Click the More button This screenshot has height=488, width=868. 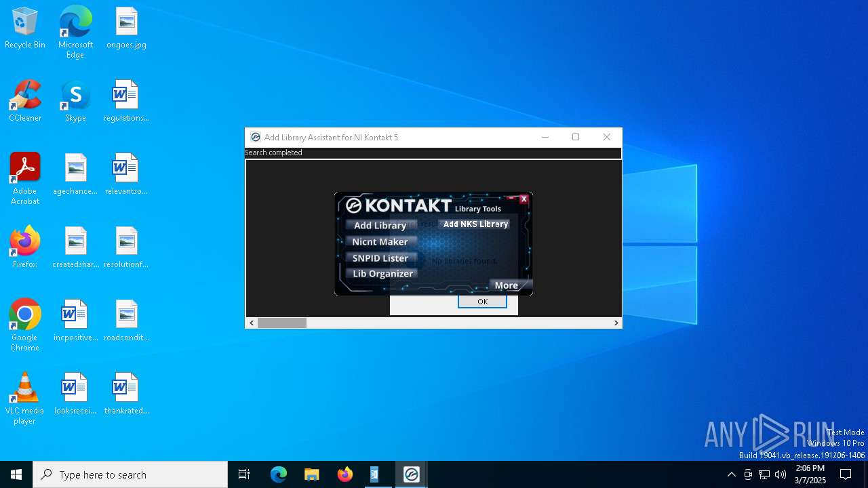coord(510,285)
